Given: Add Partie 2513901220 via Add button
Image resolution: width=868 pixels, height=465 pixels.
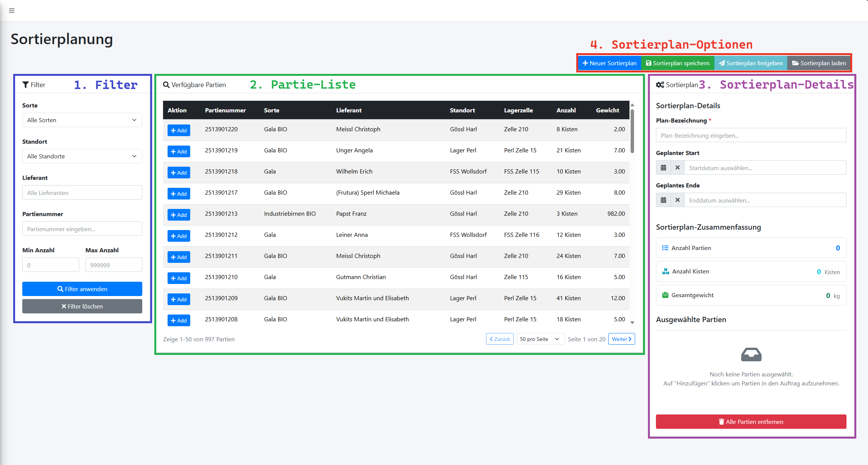Looking at the screenshot, I should (179, 130).
